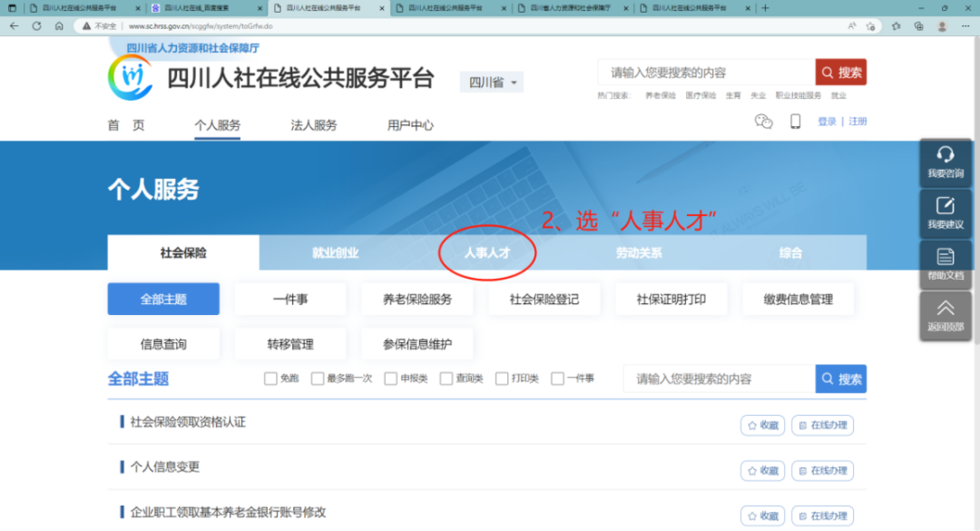The width and height of the screenshot is (980, 531).
Task: Open browser settings menu with three dots
Action: point(967,26)
